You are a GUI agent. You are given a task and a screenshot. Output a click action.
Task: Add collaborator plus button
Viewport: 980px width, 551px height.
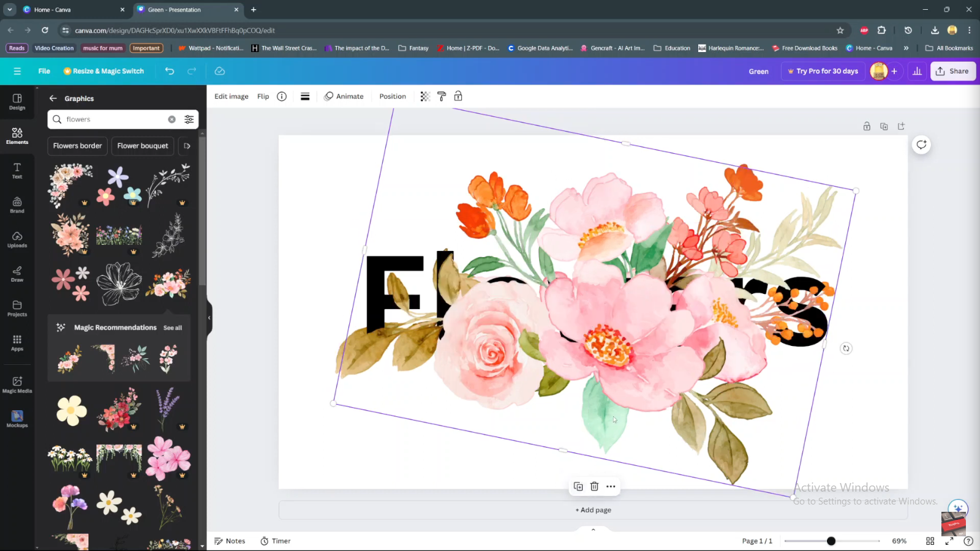point(894,71)
